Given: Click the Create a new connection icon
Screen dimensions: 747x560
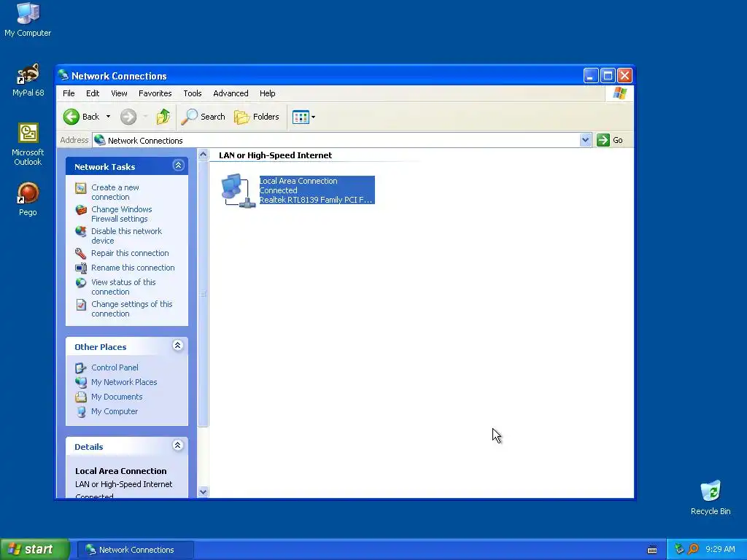Looking at the screenshot, I should pos(81,188).
